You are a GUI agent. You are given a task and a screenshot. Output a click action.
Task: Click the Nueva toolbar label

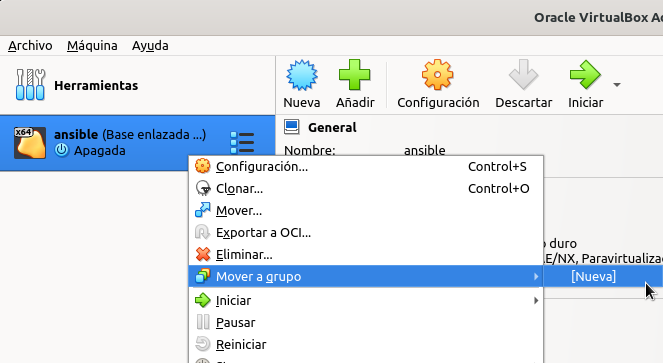tap(301, 102)
